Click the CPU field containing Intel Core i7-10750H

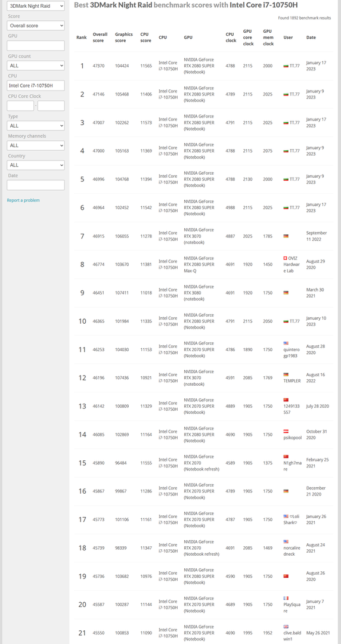36,85
